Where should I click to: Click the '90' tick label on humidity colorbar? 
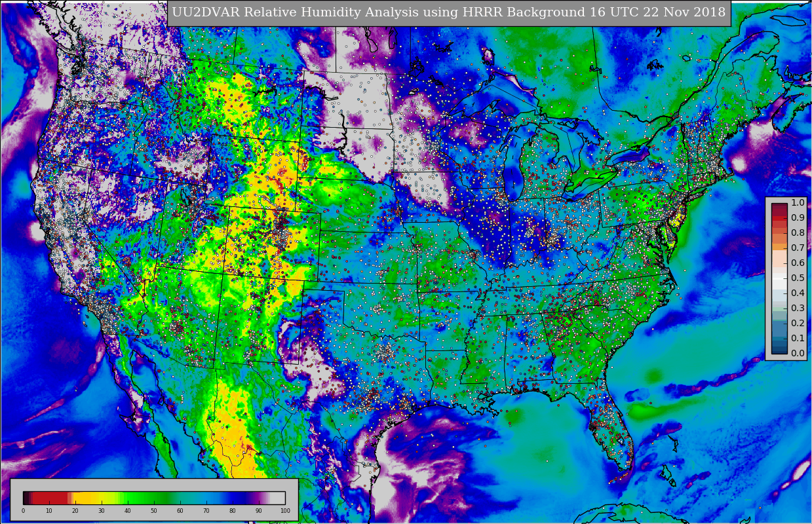259,511
